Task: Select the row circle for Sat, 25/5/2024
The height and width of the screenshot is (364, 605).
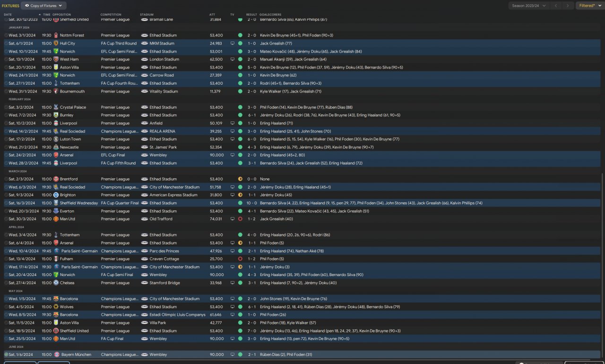Action: click(x=6, y=339)
